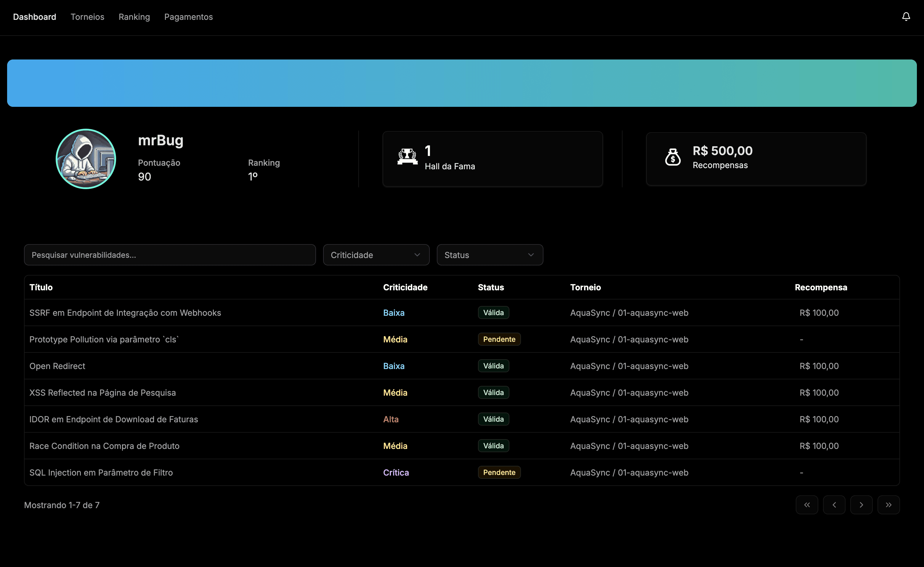The width and height of the screenshot is (924, 567).
Task: Go to next page of results
Action: [861, 505]
